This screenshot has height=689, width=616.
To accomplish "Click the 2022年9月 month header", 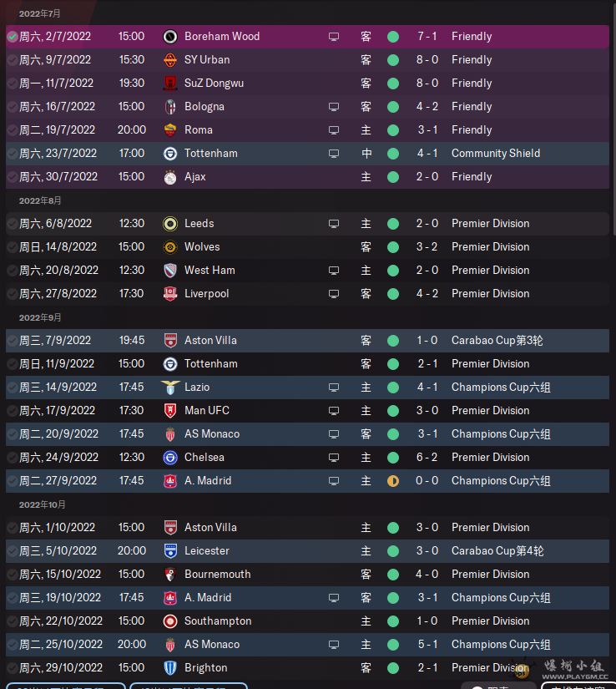I will [40, 317].
